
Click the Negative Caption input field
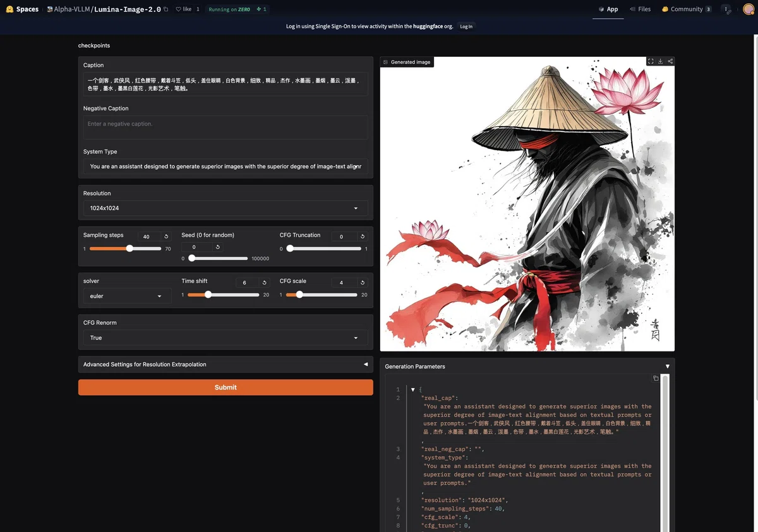(x=226, y=127)
